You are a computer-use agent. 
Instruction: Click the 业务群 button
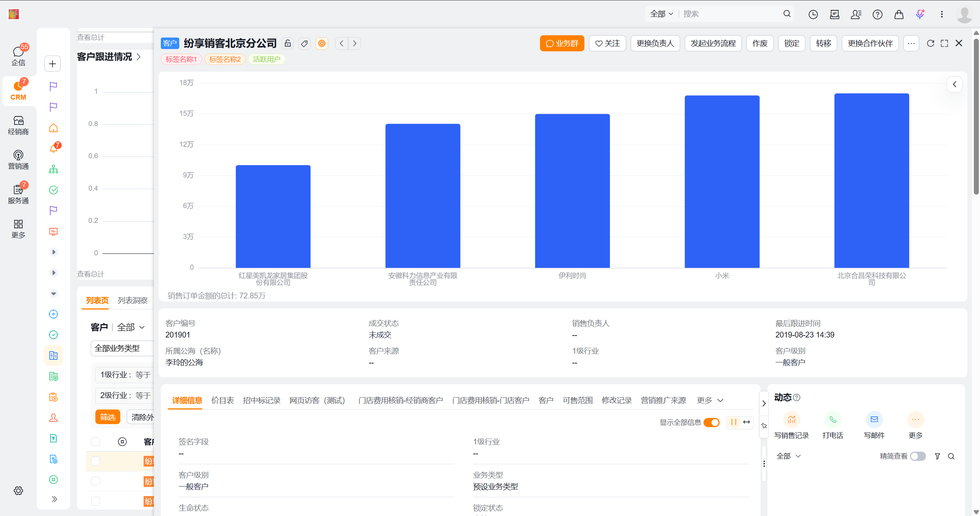[562, 43]
